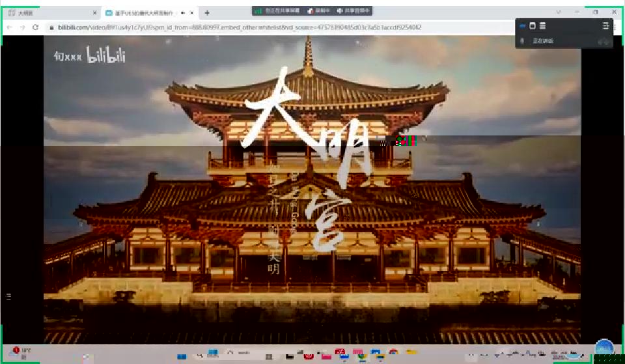Select first layout icon in floating meeting panel
Viewport: 625px width, 364px height.
[523, 26]
